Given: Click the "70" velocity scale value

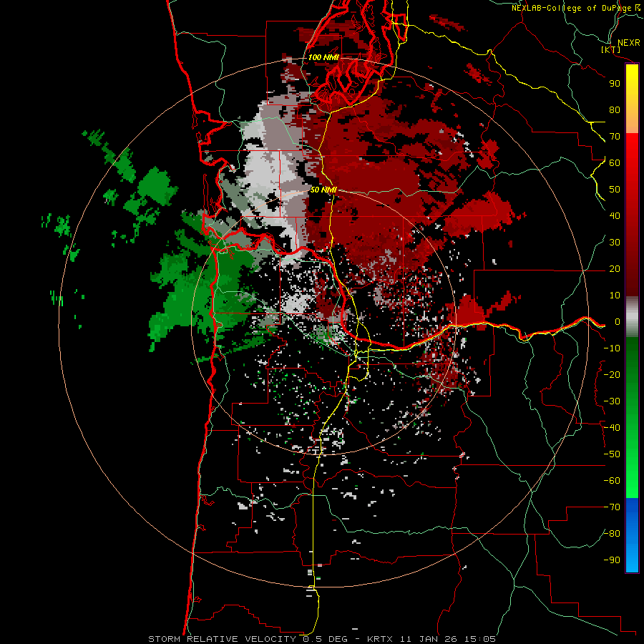Looking at the screenshot, I should pos(615,137).
